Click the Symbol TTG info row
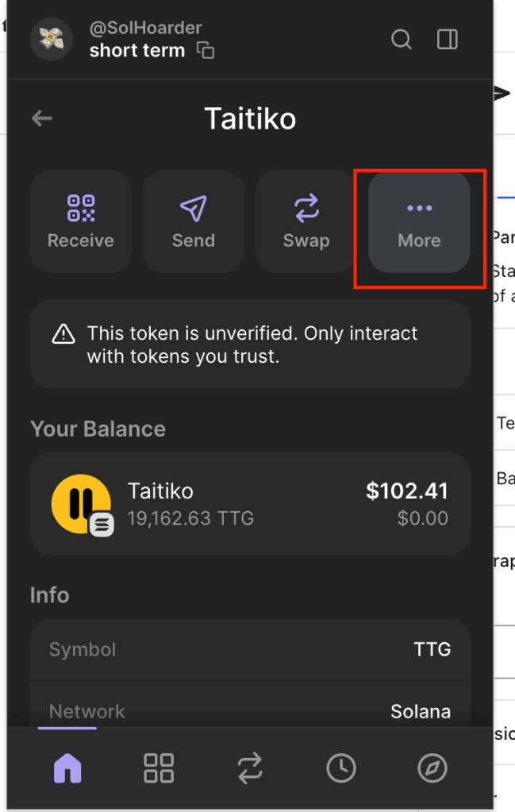 (249, 649)
